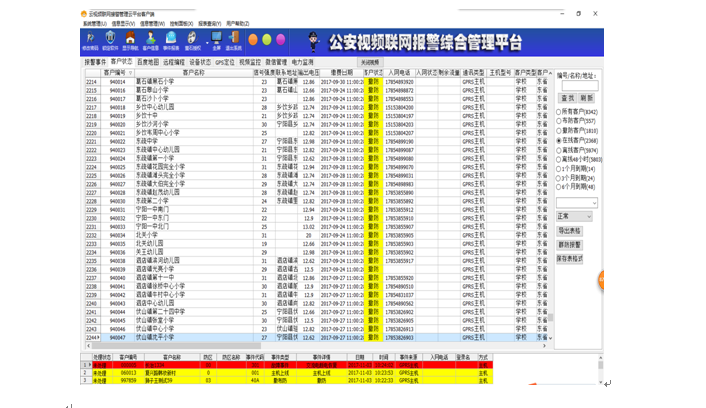Switch to the 设备状态 tab
Viewport: 706px width, 408px height.
pos(200,62)
